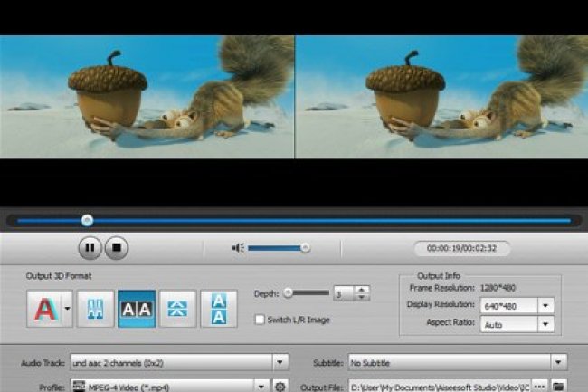The width and height of the screenshot is (588, 392).
Task: Click the time display 00:00:19/00:02:32
Action: (x=461, y=248)
